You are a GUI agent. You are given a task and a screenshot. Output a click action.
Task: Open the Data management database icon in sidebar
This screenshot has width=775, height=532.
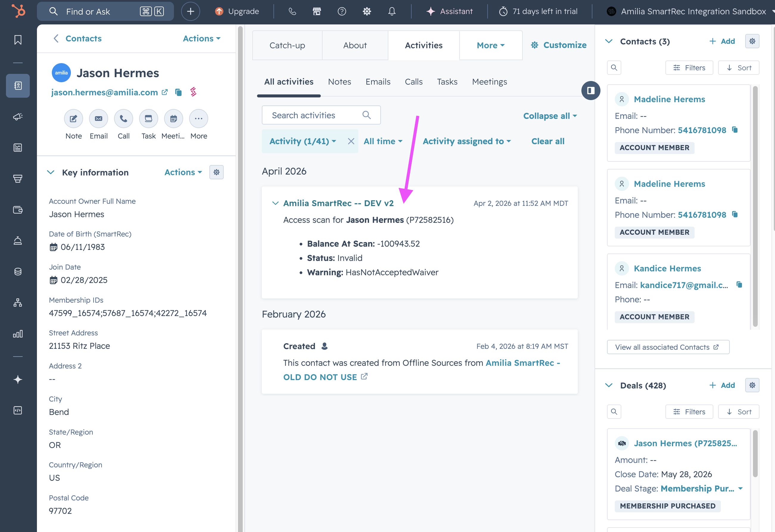click(18, 271)
